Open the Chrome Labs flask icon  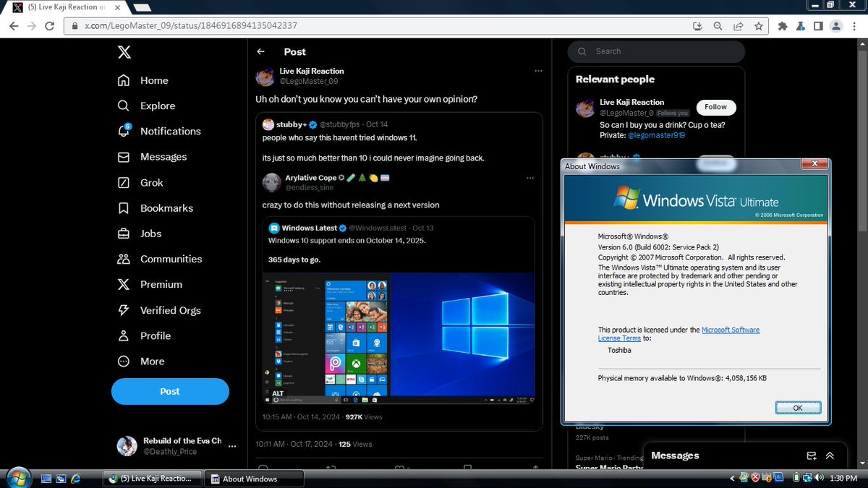click(x=801, y=25)
